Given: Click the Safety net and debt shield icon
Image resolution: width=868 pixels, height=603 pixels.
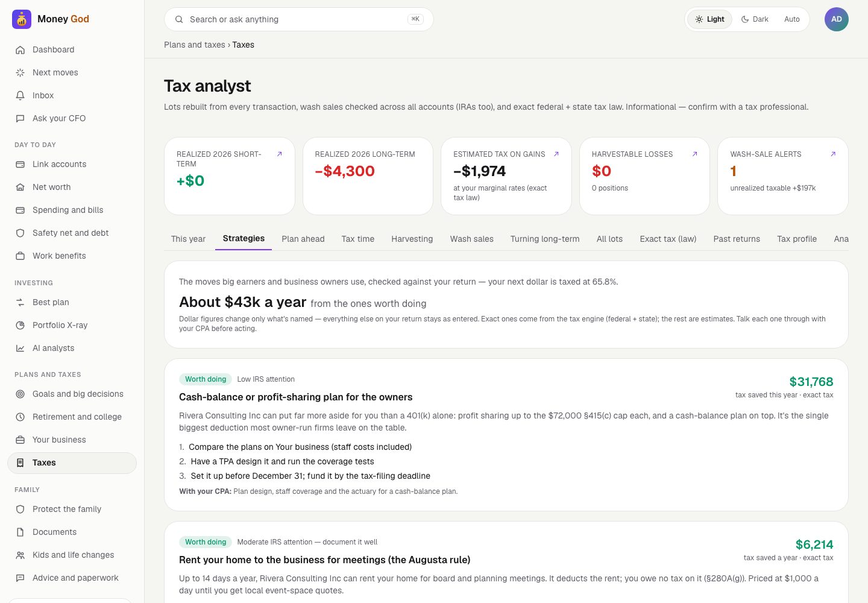Looking at the screenshot, I should click(20, 233).
